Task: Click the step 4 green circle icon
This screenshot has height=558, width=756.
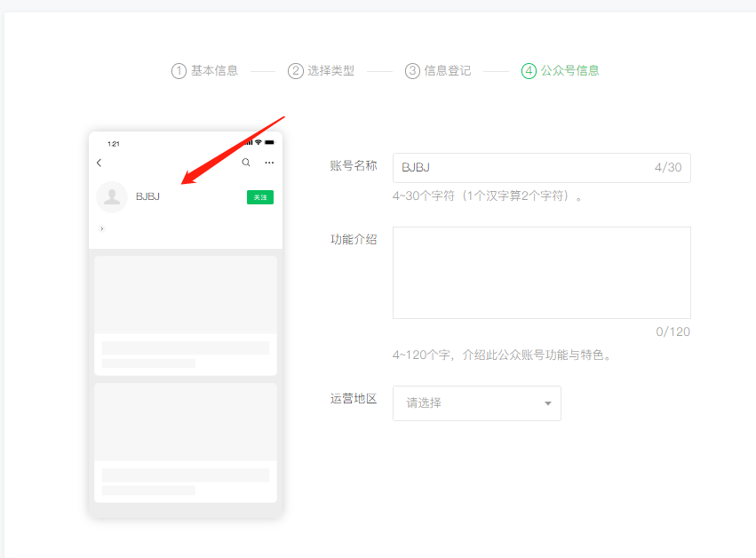Action: (529, 71)
